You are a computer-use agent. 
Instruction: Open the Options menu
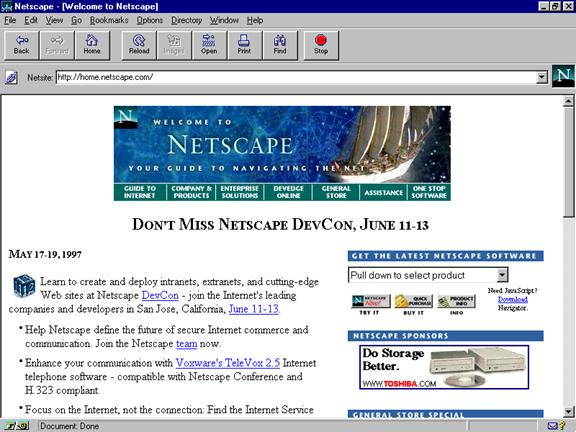[x=150, y=20]
